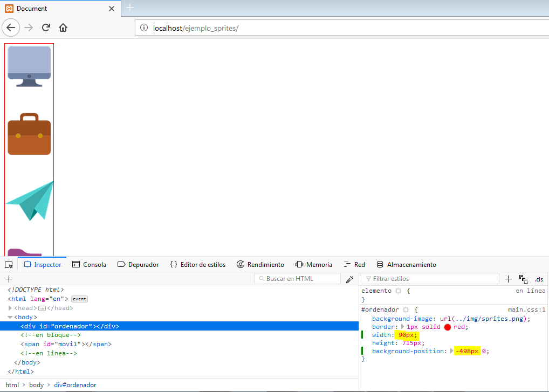Open the Editor de estilos tab
This screenshot has height=392, width=549.
point(197,265)
